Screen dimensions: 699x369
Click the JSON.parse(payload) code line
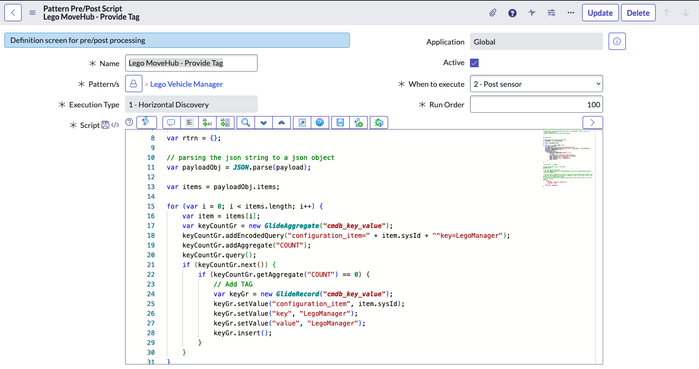coord(238,168)
